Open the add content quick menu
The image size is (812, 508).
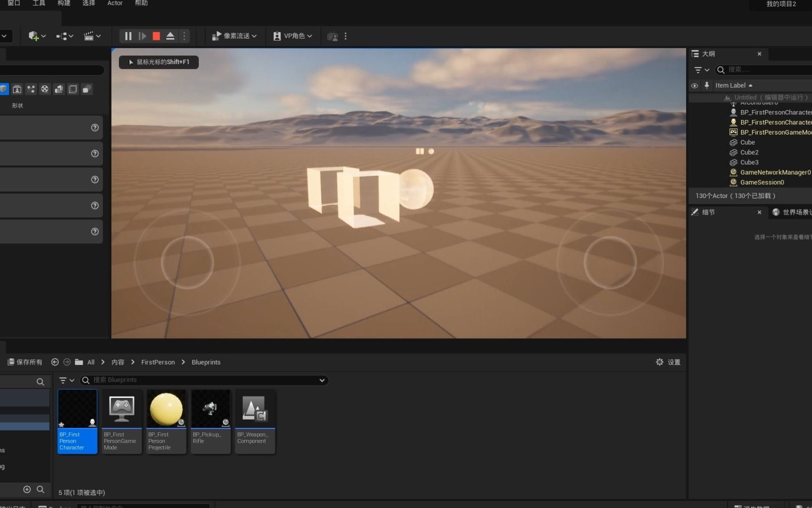[37, 36]
